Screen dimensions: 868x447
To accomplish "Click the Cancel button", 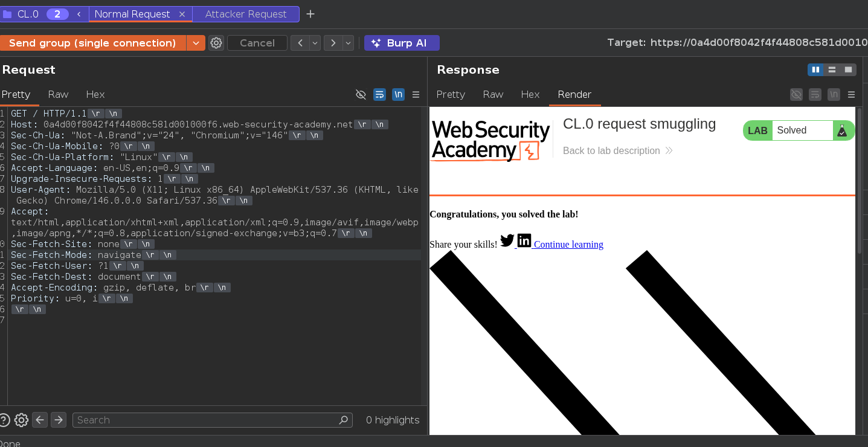I will (x=257, y=43).
